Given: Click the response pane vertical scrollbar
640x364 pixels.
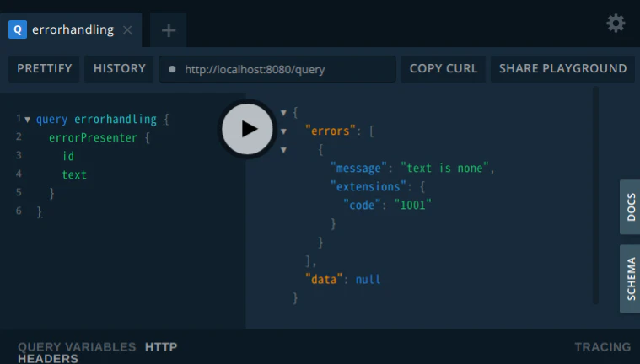Looking at the screenshot, I should [x=595, y=195].
